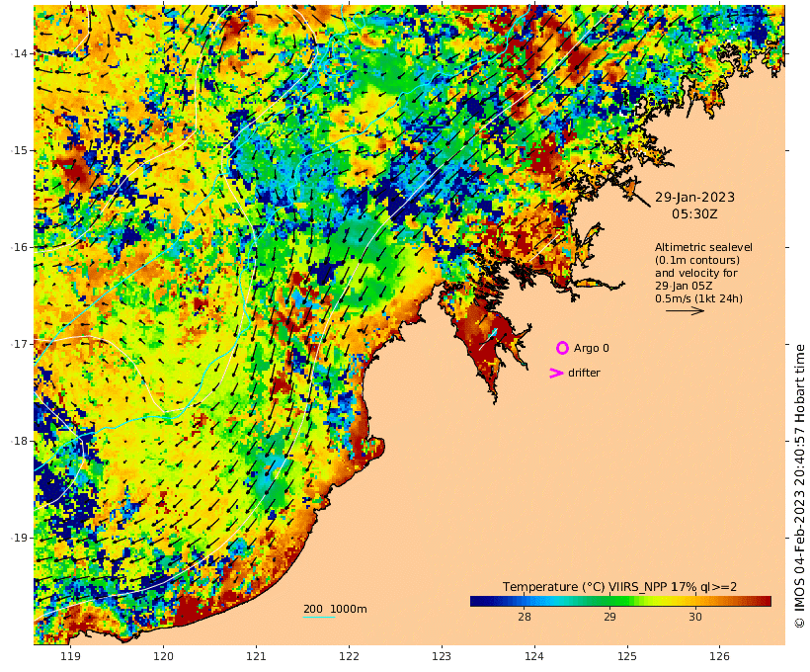Click the 29-Jan-2023 date label
810x672 pixels.
[x=694, y=197]
